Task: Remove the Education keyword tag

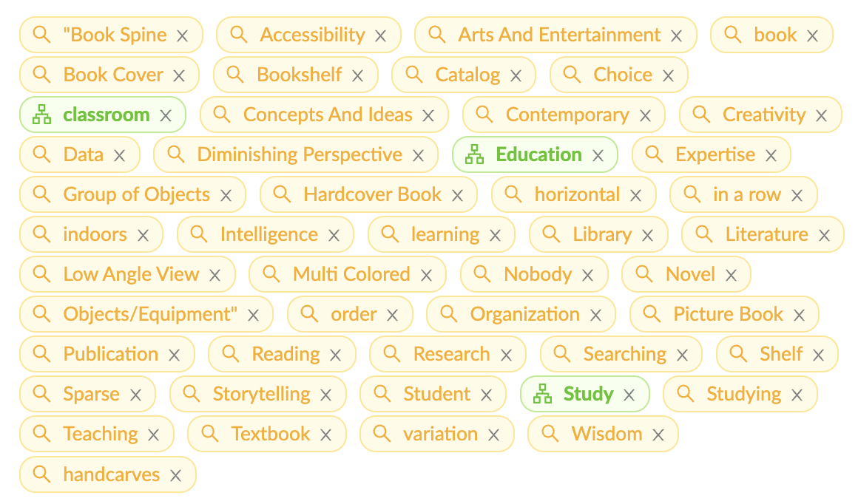Action: coord(598,155)
